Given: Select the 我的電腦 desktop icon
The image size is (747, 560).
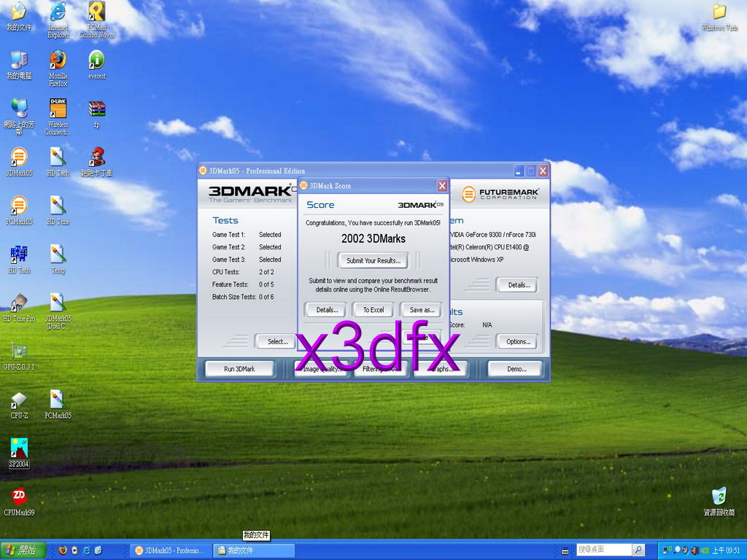Looking at the screenshot, I should pos(18,65).
